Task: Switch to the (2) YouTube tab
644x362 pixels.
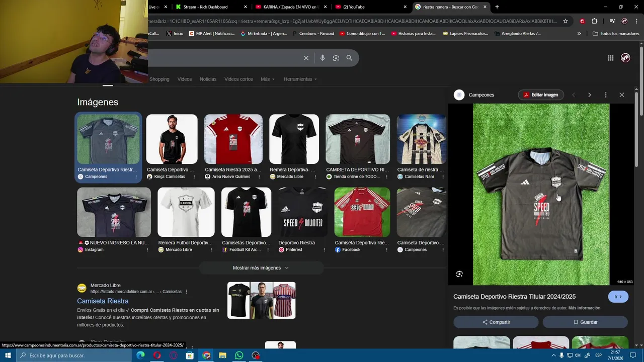Action: [370, 7]
